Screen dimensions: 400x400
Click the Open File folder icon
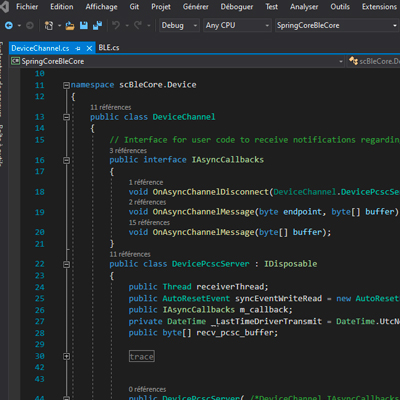coord(70,25)
